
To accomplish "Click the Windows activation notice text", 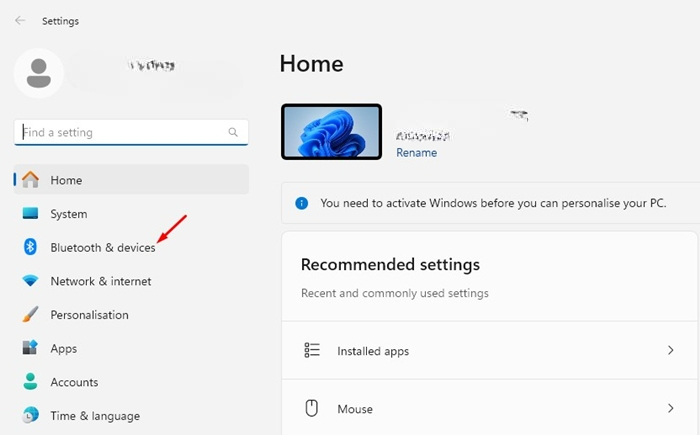I will tap(493, 203).
